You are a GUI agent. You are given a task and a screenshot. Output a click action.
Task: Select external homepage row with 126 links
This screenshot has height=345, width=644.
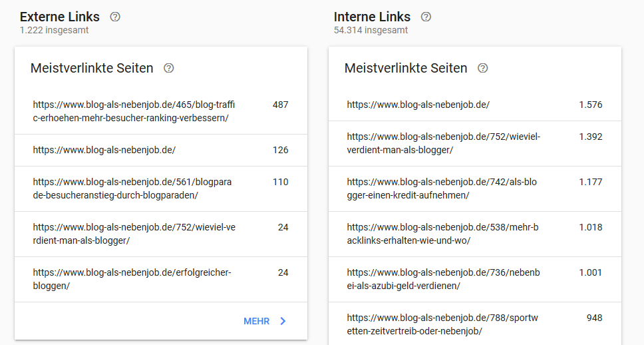point(161,150)
